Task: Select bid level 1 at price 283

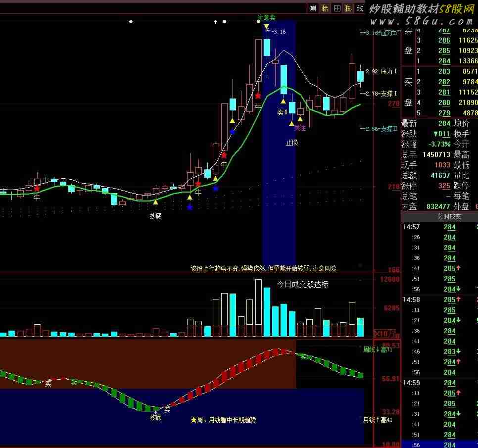Action: pos(447,71)
